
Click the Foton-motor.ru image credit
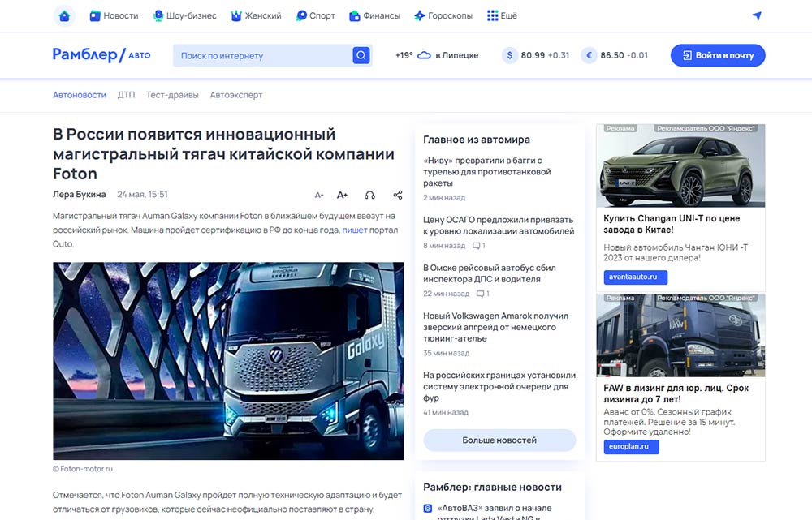tap(83, 469)
